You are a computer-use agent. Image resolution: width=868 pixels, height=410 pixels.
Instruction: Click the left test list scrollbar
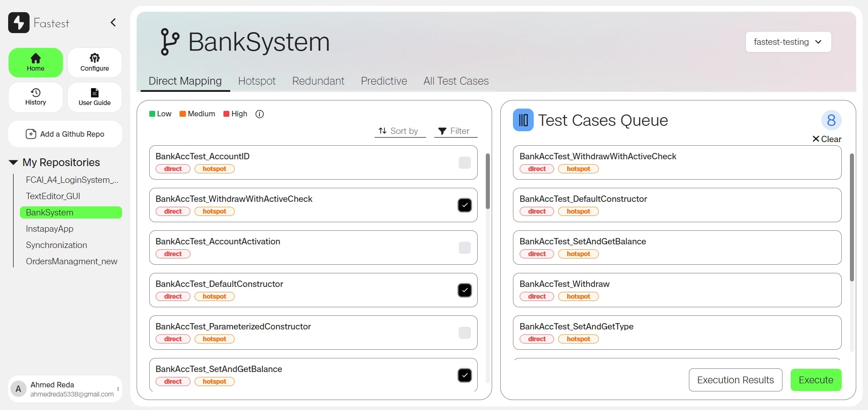tap(488, 181)
